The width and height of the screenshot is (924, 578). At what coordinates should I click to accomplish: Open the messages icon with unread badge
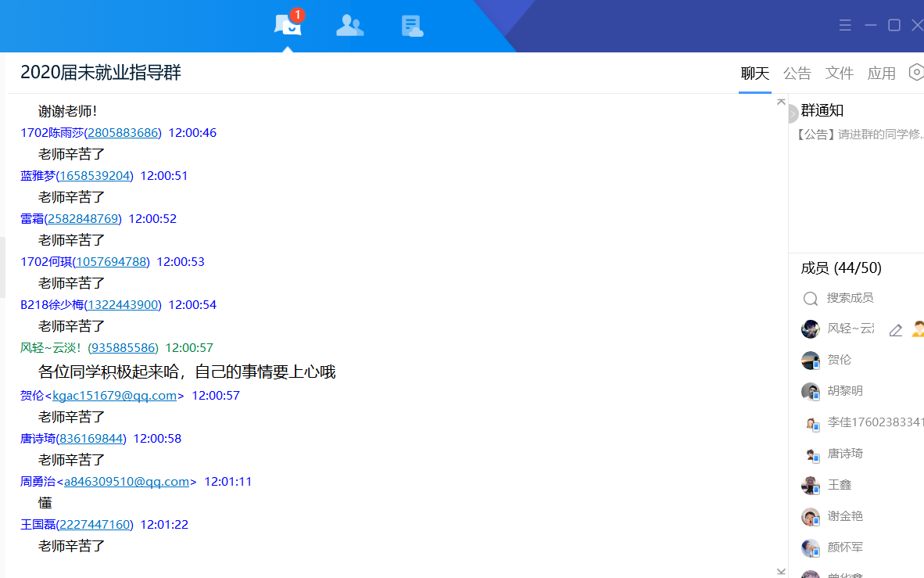pos(288,25)
